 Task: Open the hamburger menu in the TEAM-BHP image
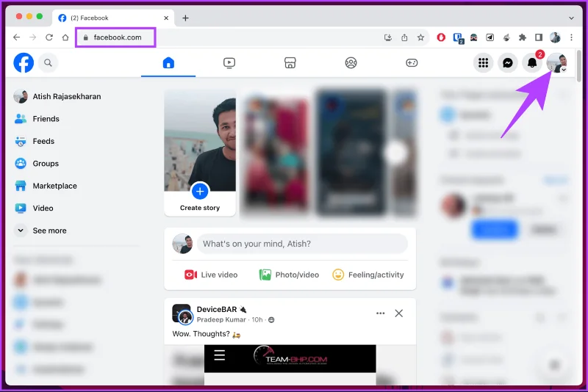[220, 355]
